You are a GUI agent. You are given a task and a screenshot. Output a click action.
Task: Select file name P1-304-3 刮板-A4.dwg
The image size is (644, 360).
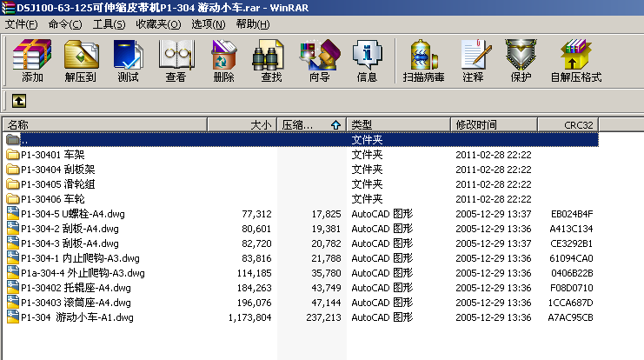[70, 243]
